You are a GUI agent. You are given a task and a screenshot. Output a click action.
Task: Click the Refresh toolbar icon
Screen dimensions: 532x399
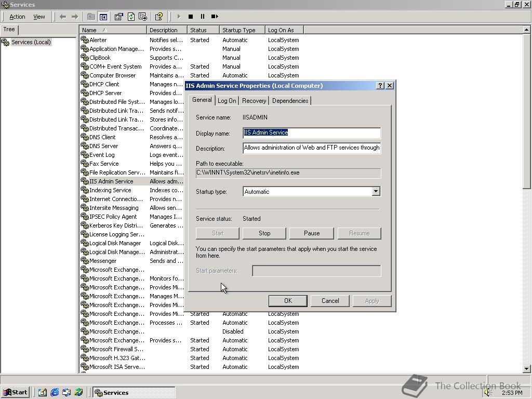[131, 17]
